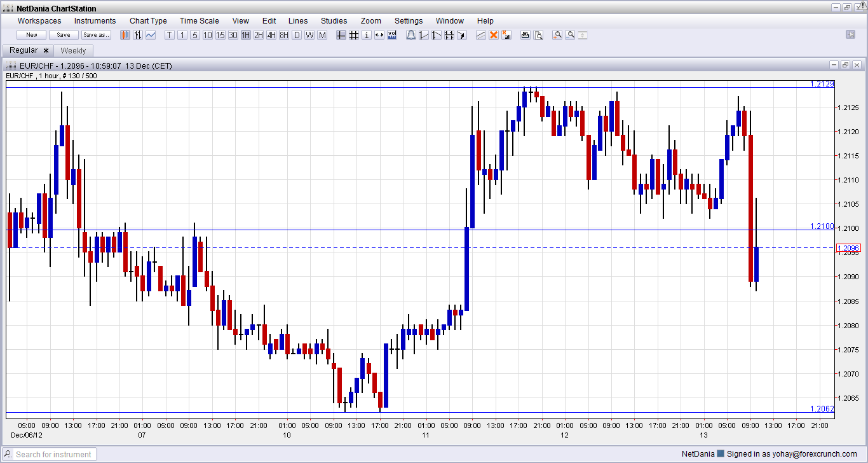Open the Chart Type menu
The height and width of the screenshot is (463, 868).
tap(148, 21)
